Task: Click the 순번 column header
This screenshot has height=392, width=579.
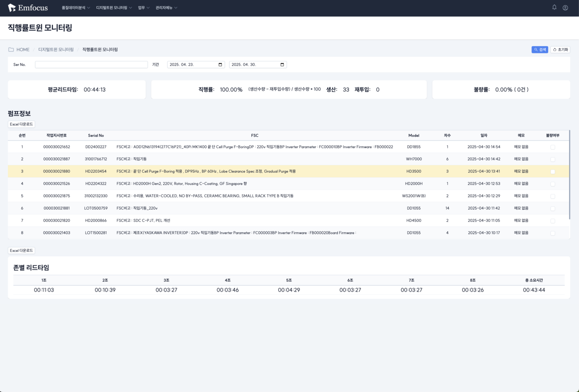Action: point(22,136)
